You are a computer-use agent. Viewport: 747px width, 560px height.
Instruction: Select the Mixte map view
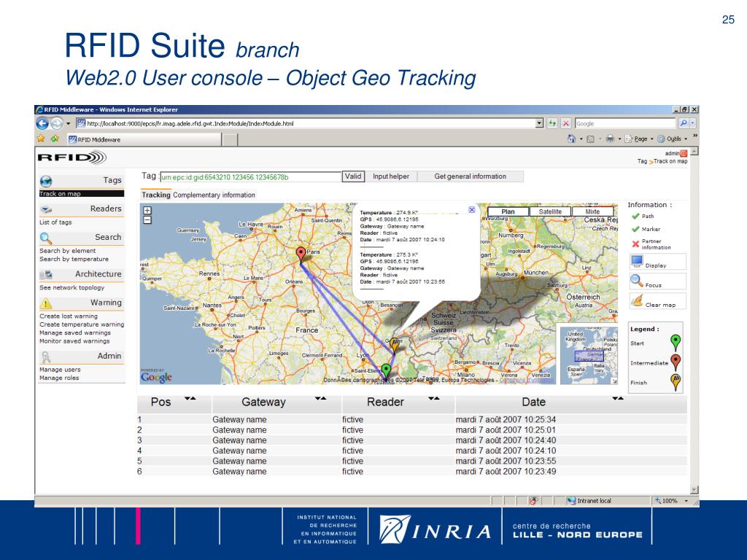pyautogui.click(x=592, y=211)
